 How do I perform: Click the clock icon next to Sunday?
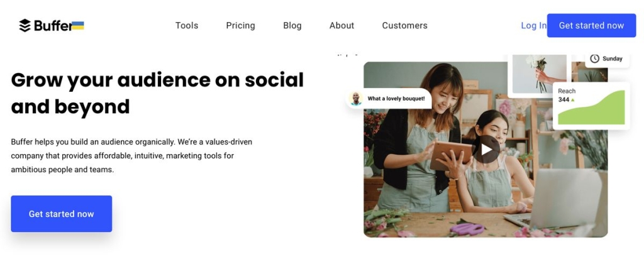pos(594,58)
